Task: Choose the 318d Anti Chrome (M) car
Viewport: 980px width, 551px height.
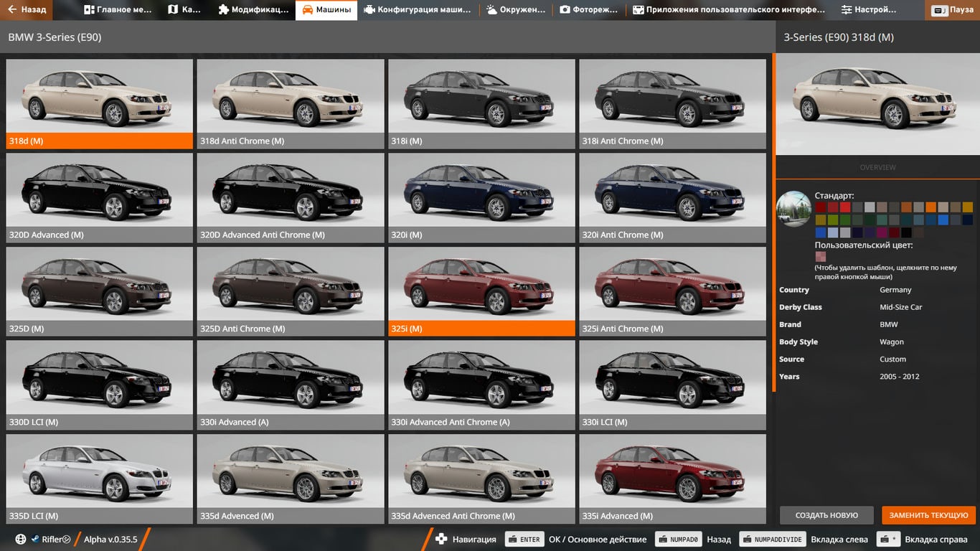Action: (x=291, y=104)
